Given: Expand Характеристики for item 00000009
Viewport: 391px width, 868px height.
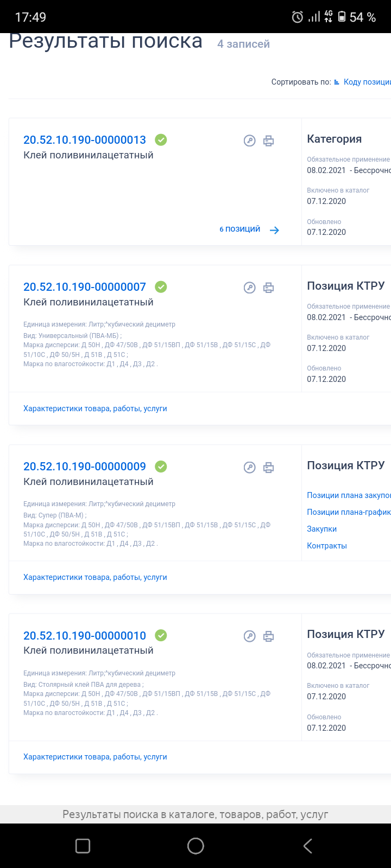Looking at the screenshot, I should pos(95,577).
